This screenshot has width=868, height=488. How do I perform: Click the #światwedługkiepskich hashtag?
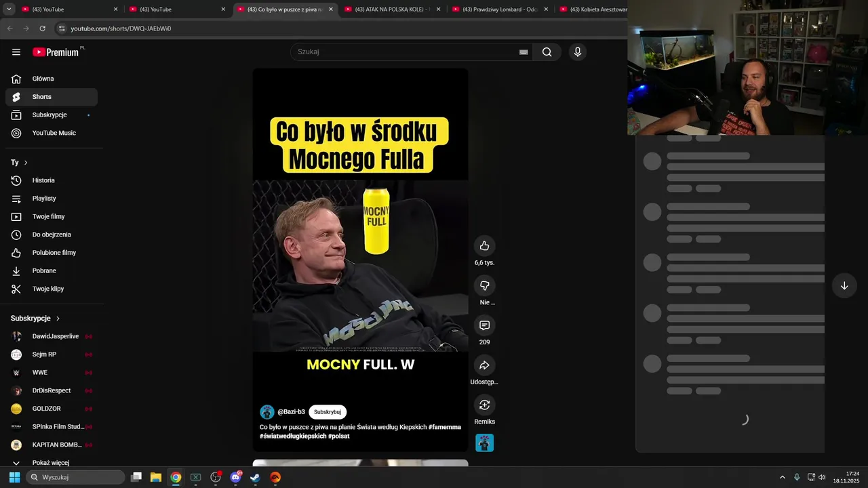point(292,436)
